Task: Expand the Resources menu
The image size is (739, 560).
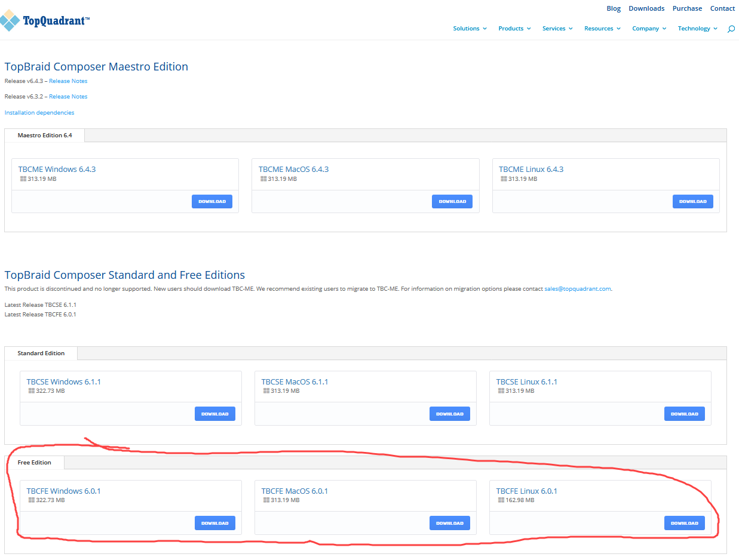Action: click(602, 29)
